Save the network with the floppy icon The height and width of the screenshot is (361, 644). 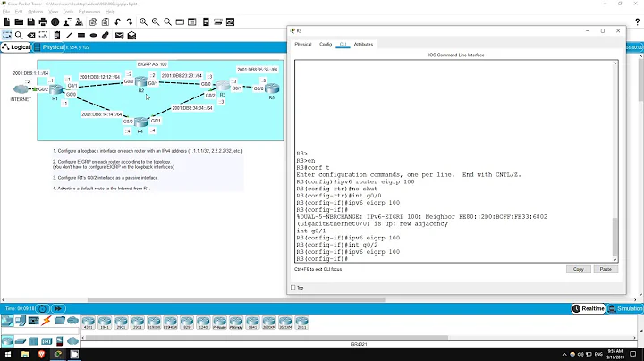coord(30,21)
